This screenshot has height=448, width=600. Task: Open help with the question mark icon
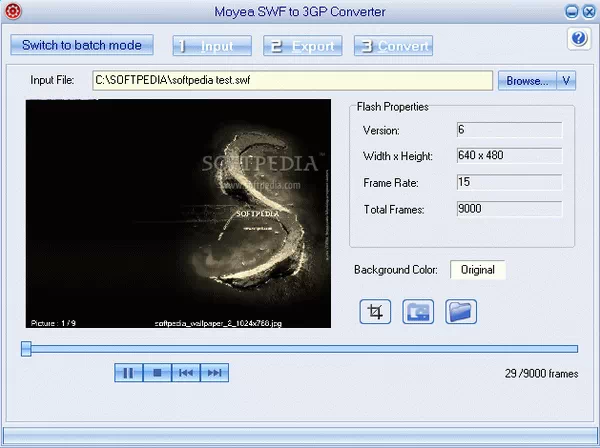[x=579, y=39]
